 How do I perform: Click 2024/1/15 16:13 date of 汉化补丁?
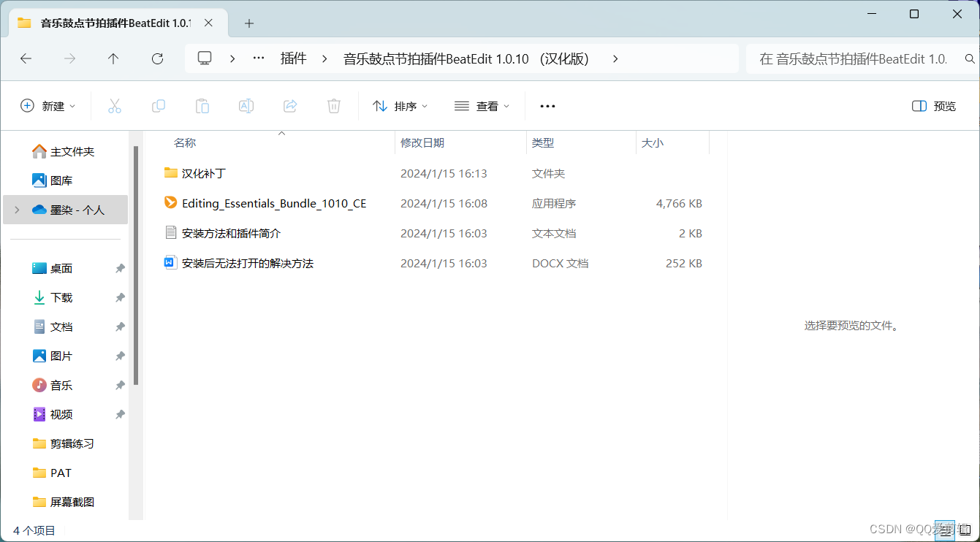pyautogui.click(x=444, y=173)
